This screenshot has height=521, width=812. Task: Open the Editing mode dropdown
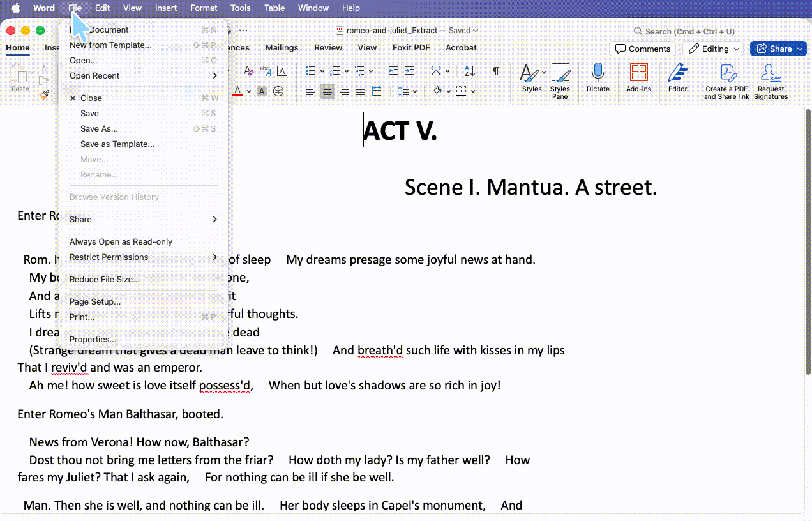point(714,49)
